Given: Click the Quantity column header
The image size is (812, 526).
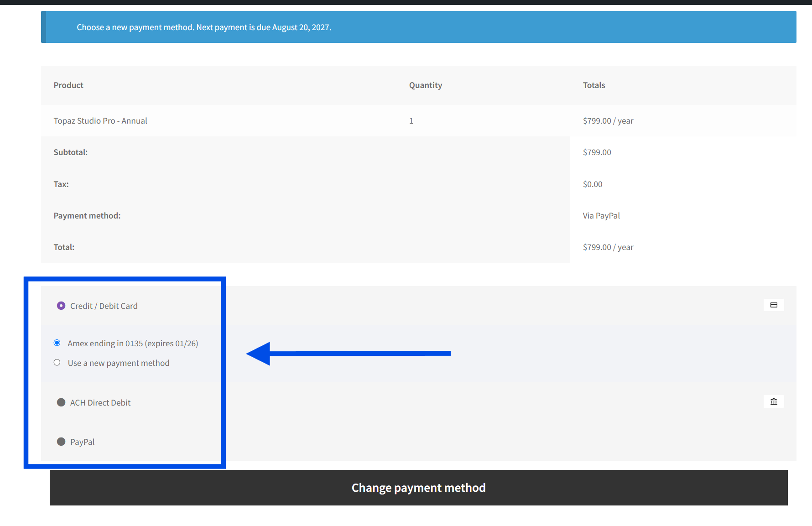Looking at the screenshot, I should [x=426, y=85].
